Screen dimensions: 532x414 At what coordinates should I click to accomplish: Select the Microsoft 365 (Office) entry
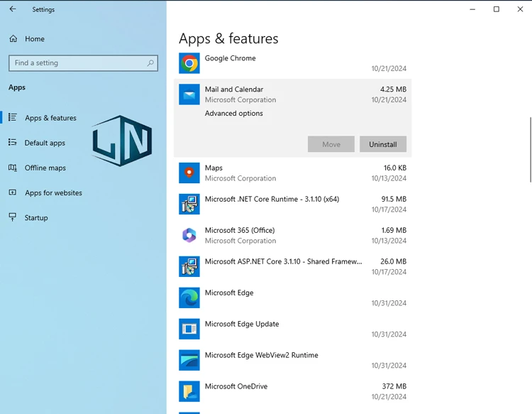(292, 235)
